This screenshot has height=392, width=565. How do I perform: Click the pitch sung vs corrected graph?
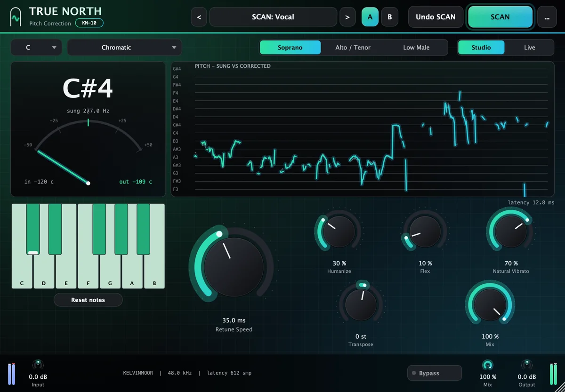coord(363,129)
